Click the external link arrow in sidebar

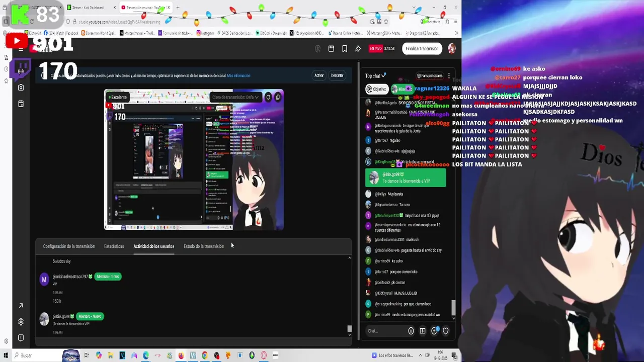(x=21, y=306)
